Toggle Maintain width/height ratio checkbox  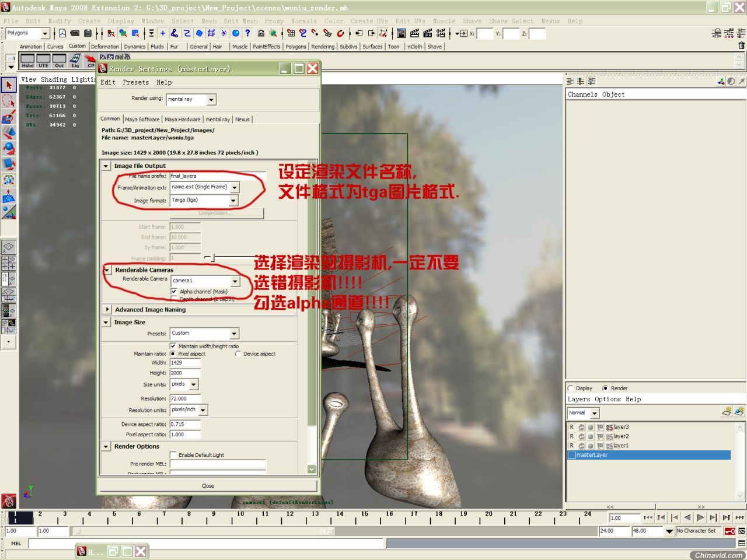pyautogui.click(x=173, y=346)
